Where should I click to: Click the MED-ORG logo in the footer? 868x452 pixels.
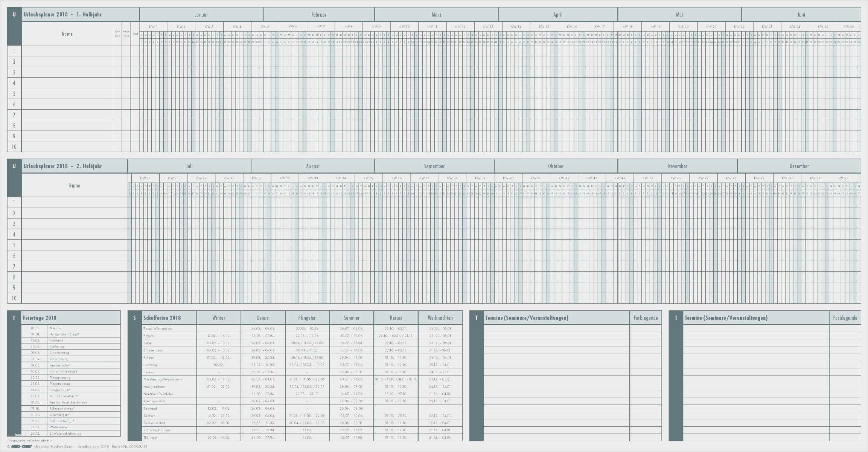(21, 447)
